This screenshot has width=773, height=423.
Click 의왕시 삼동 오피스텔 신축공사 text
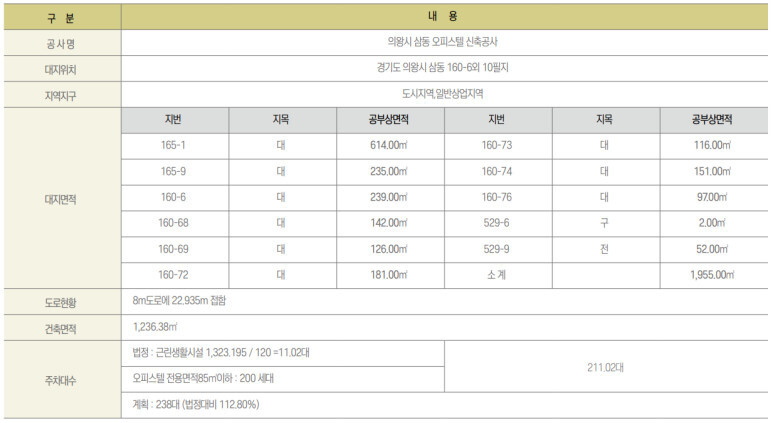(443, 42)
